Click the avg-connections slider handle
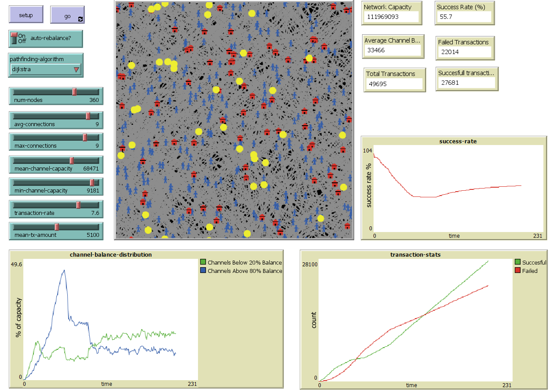 click(x=88, y=116)
